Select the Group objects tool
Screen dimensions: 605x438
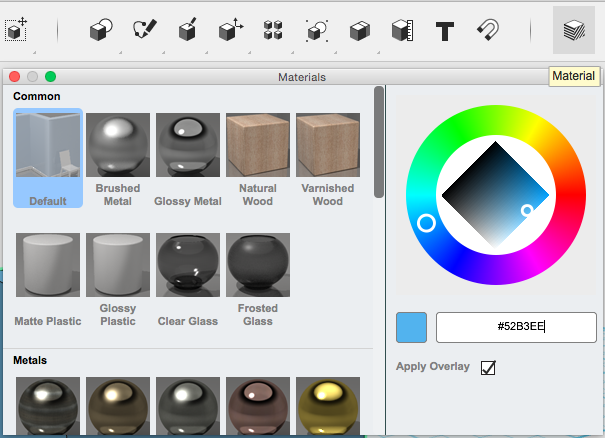(x=317, y=30)
